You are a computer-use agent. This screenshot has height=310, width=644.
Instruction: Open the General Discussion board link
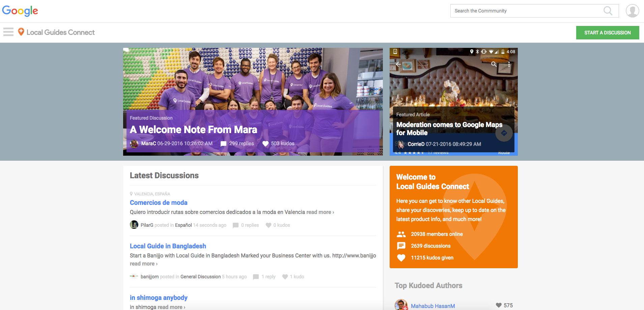[x=200, y=277]
